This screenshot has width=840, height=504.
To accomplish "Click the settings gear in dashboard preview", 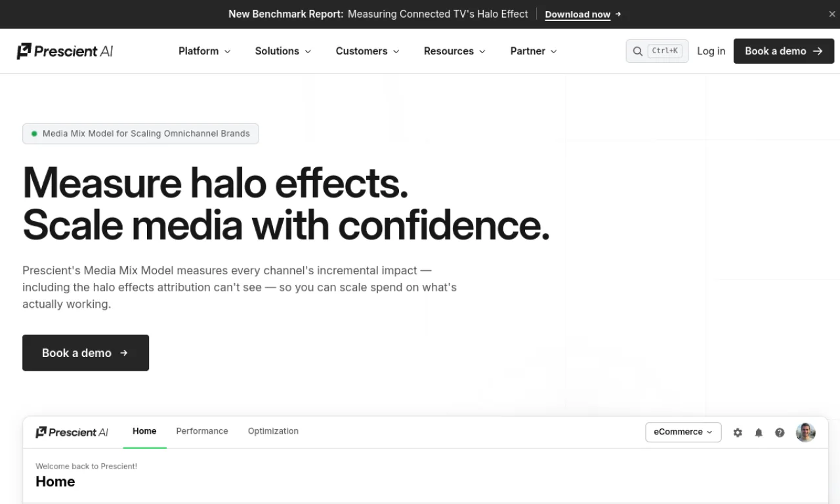I will (x=738, y=432).
